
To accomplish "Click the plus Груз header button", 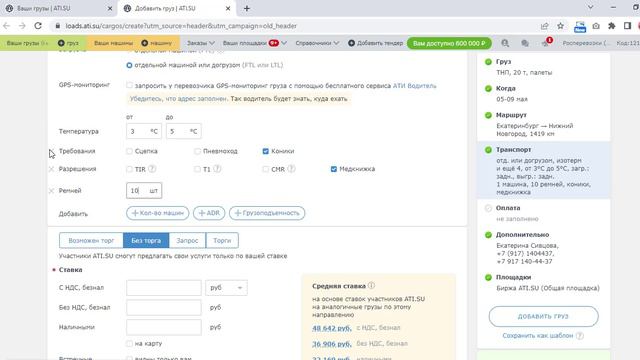I will [68, 43].
